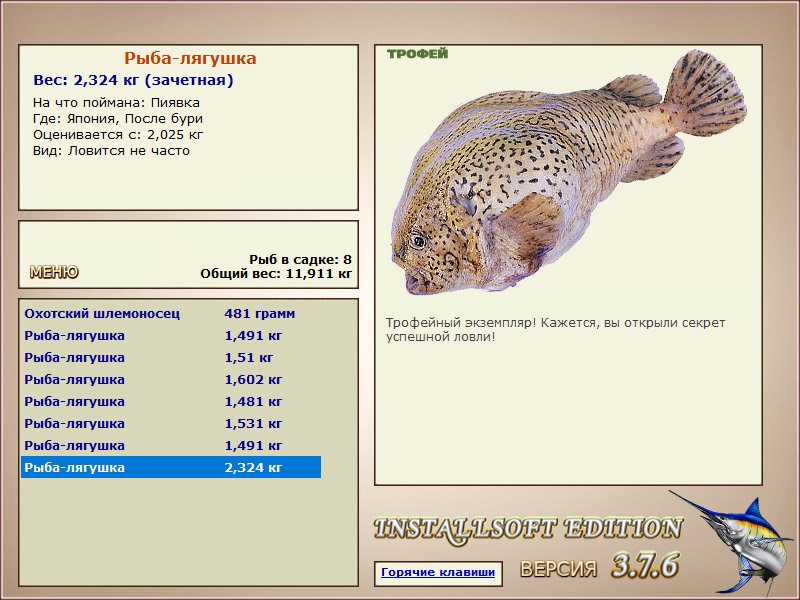Viewport: 800px width, 600px height.
Task: Click the Вид: Ловится не часто line
Action: pos(111,151)
